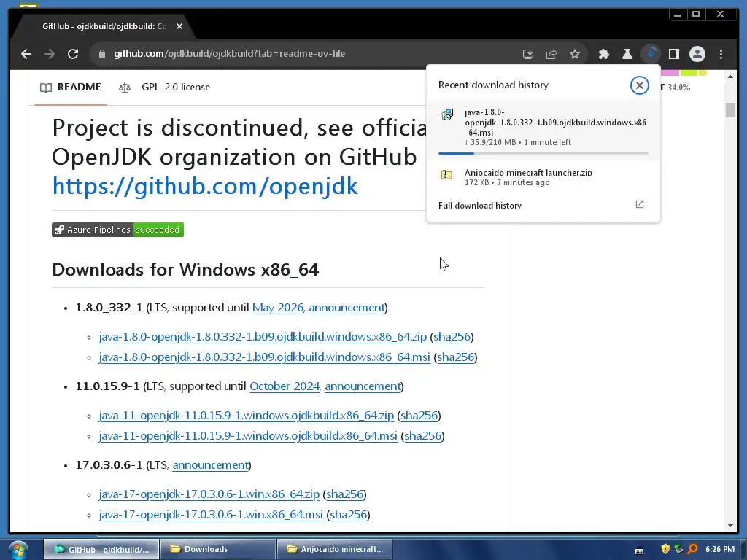Open the announcement link for 1.8.0_332-1
The image size is (747, 560).
(x=347, y=308)
